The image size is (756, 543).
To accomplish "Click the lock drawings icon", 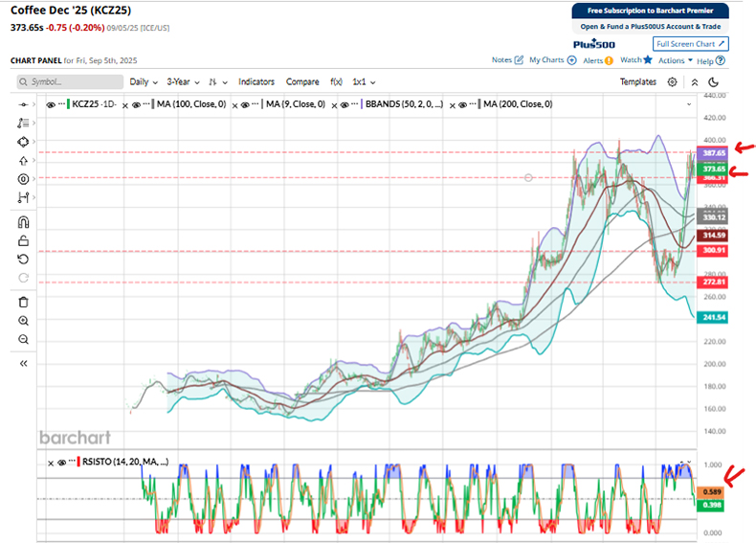I will point(24,240).
